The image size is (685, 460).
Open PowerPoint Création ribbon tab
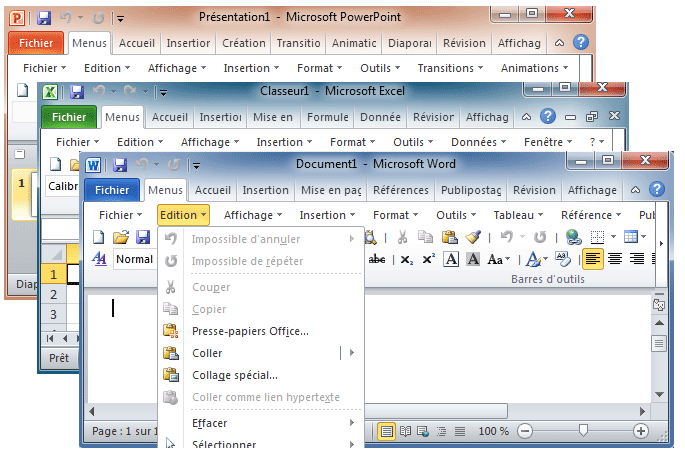pyautogui.click(x=243, y=43)
